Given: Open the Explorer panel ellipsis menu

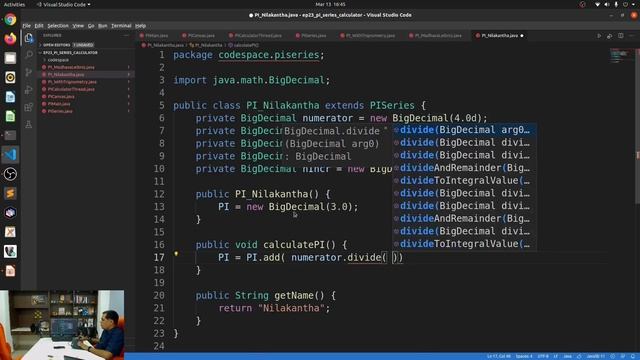Looking at the screenshot, I should click(x=126, y=36).
